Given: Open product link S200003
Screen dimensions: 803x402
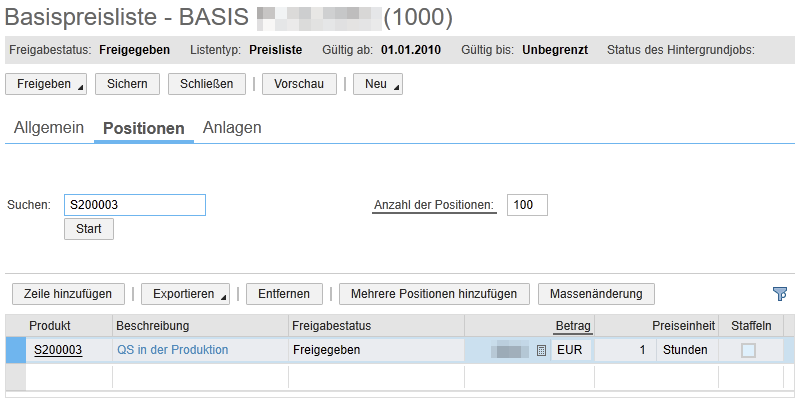Looking at the screenshot, I should click(58, 350).
